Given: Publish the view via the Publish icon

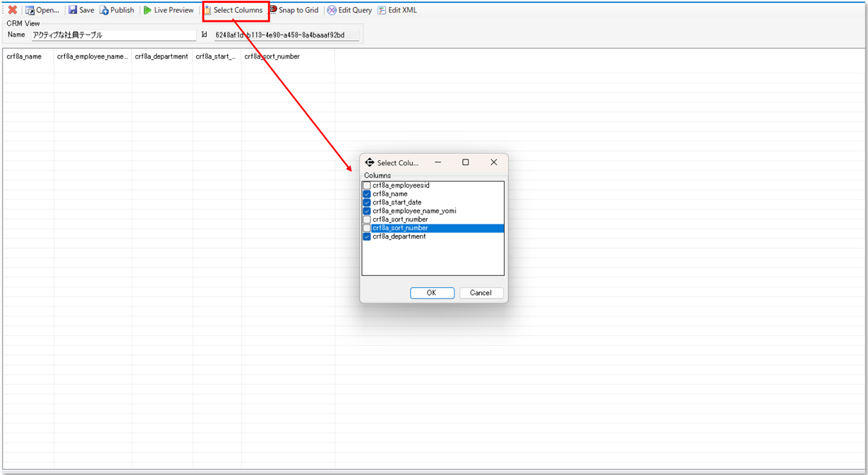Looking at the screenshot, I should [x=117, y=11].
